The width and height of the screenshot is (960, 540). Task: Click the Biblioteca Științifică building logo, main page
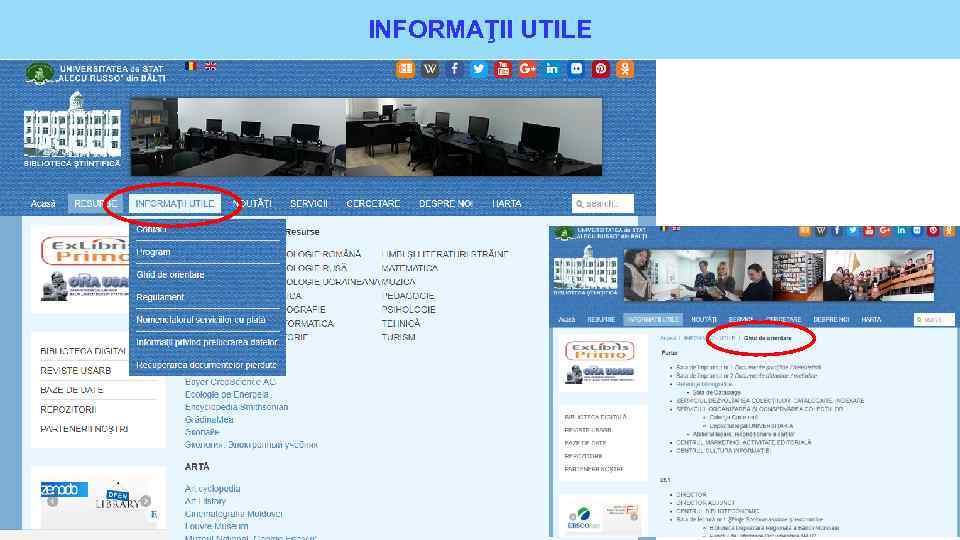(72, 129)
